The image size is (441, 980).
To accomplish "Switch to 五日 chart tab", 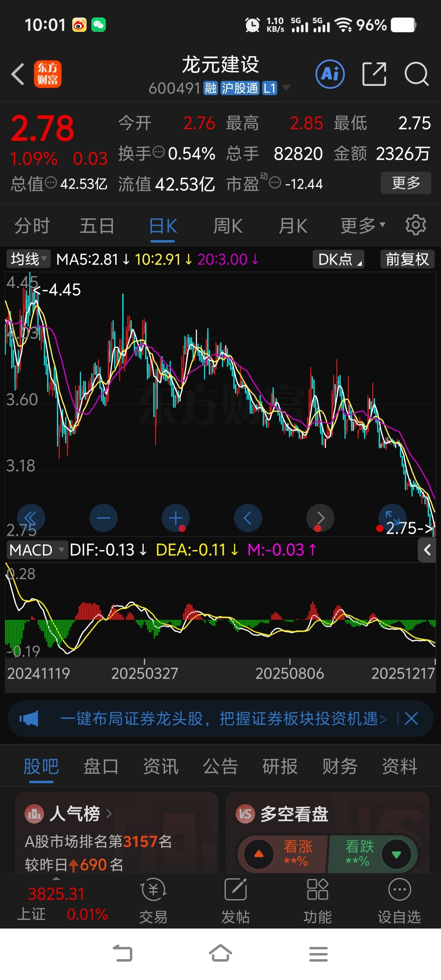I will 97,225.
